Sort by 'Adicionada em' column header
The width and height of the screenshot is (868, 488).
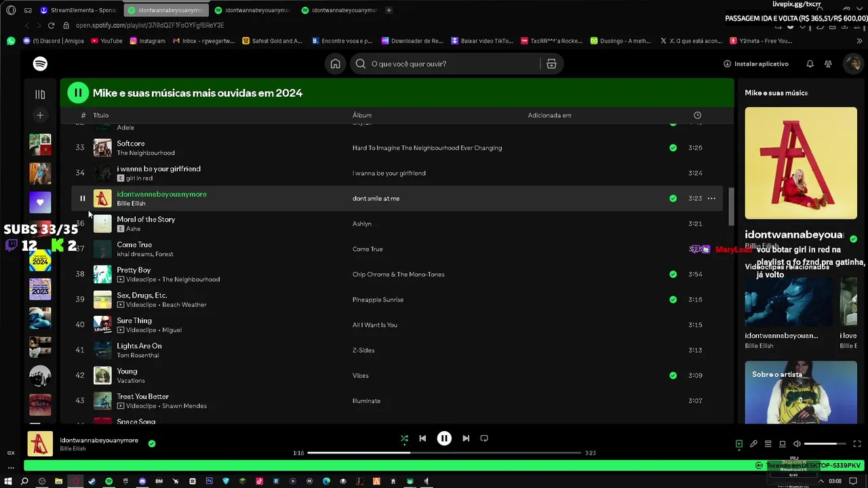coord(549,115)
